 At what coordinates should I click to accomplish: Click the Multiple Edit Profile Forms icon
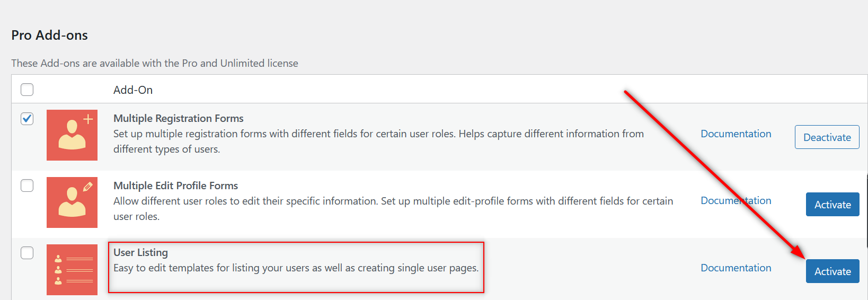pos(72,202)
